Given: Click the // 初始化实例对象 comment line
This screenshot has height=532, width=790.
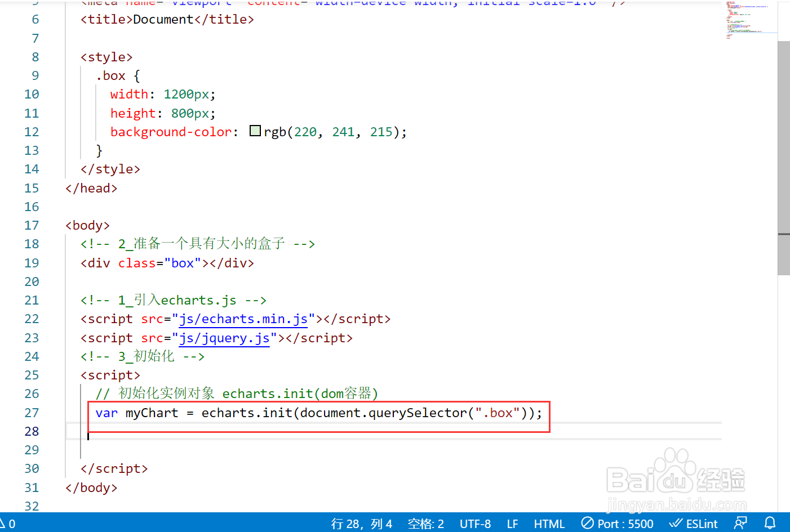Looking at the screenshot, I should (x=237, y=394).
